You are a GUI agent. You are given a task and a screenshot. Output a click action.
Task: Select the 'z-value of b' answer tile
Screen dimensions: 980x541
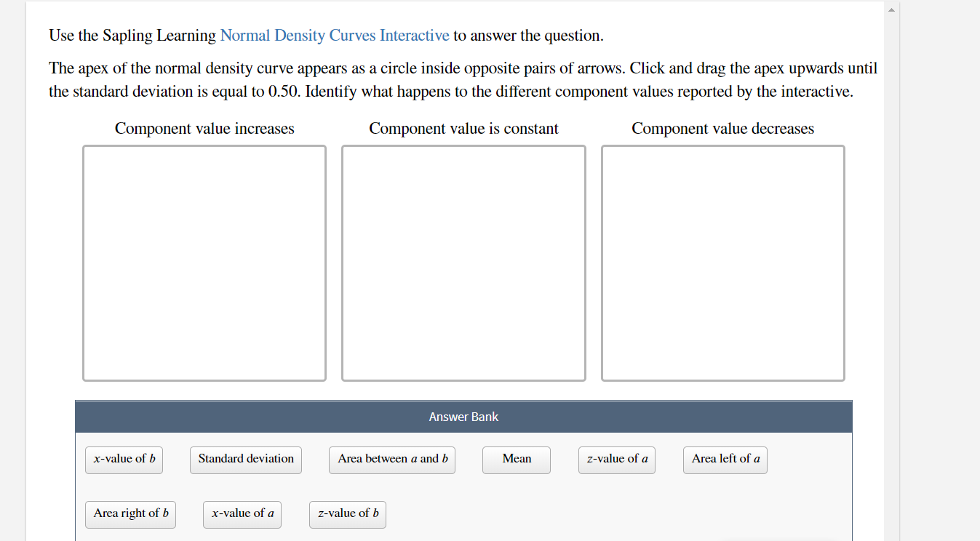[x=347, y=514]
